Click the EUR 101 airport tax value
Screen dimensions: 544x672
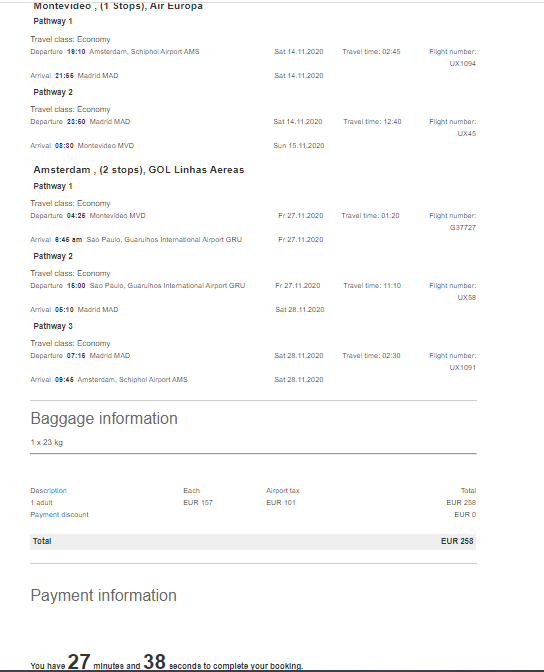pyautogui.click(x=281, y=502)
